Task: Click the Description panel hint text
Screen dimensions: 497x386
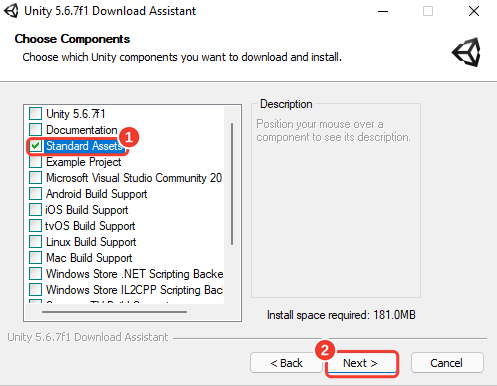Action: coord(333,130)
